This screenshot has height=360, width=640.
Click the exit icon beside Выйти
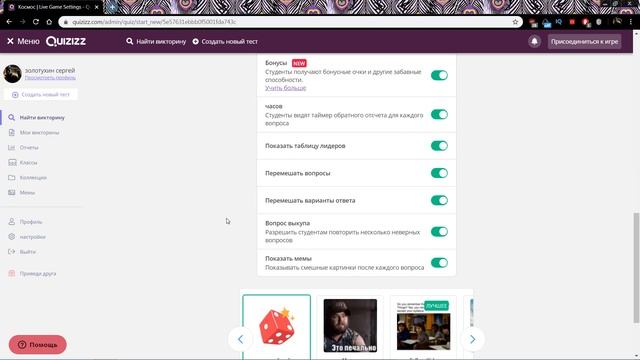tap(11, 251)
